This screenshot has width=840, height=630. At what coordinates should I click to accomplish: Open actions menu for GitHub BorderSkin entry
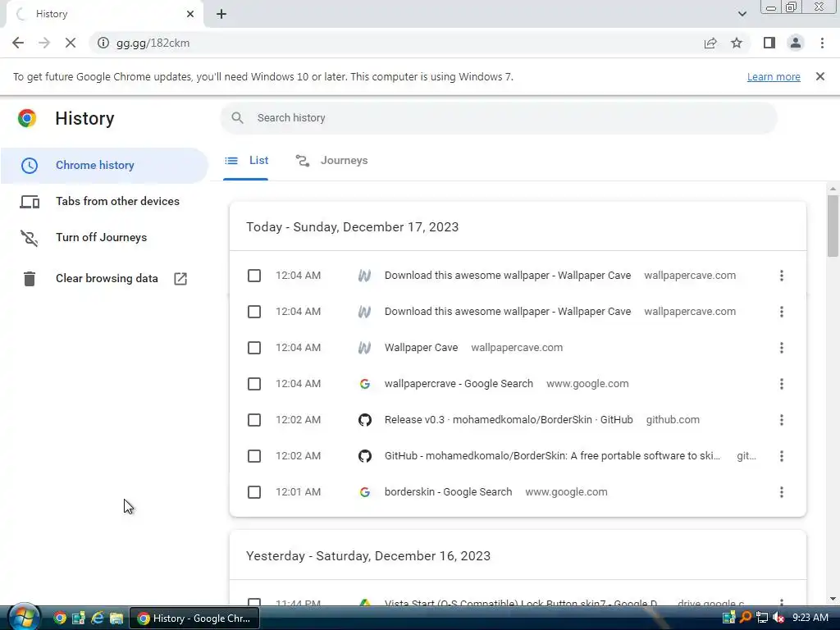click(x=782, y=456)
